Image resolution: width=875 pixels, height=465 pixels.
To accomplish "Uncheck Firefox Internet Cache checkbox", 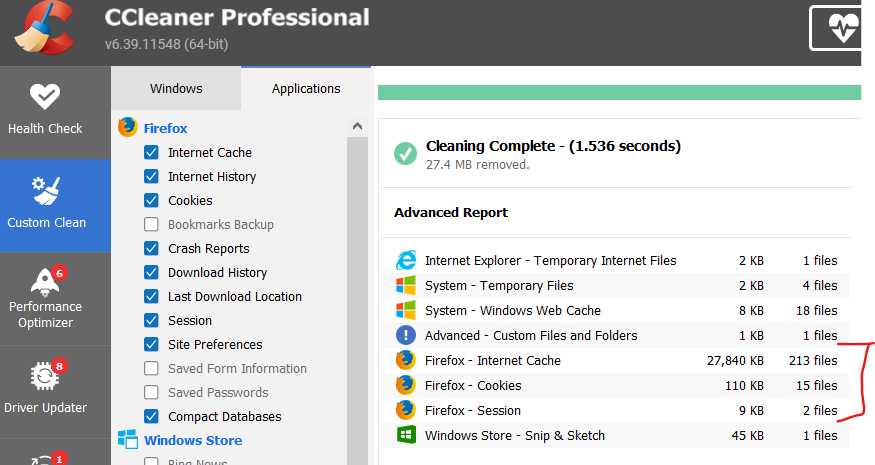I will tap(151, 153).
